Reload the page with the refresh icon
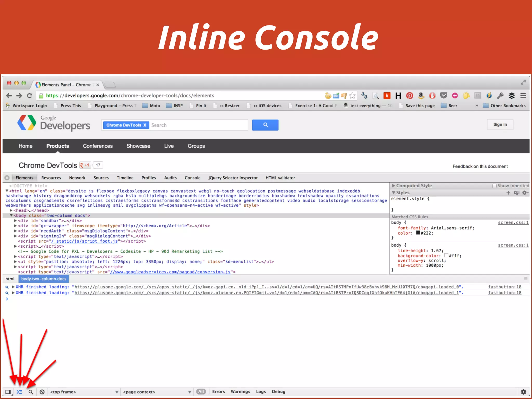The width and height of the screenshot is (532, 399). [30, 96]
